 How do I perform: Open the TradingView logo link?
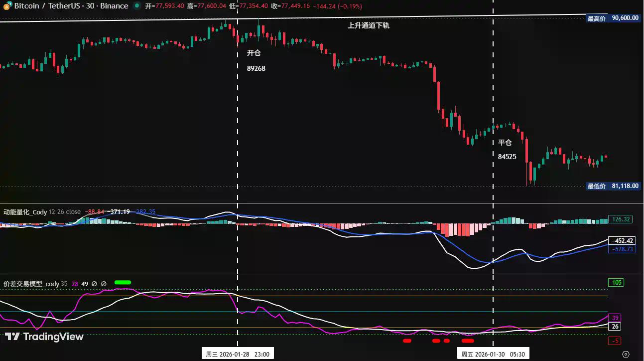(x=44, y=337)
